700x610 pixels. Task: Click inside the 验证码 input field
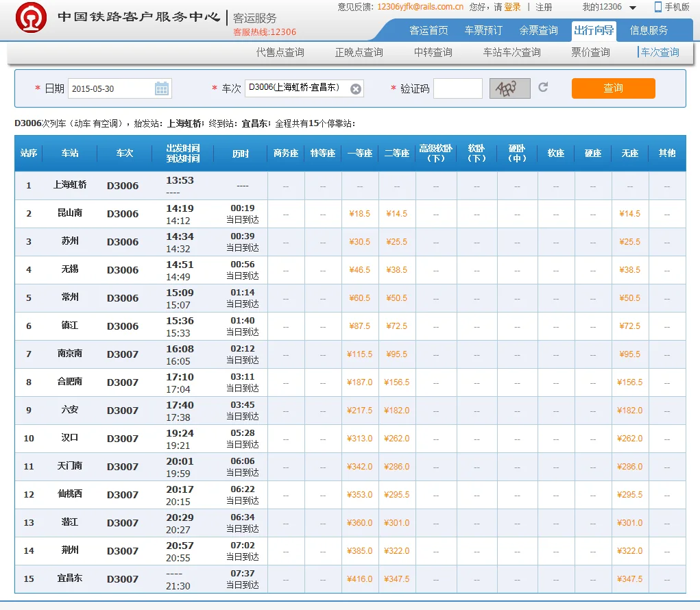point(459,88)
